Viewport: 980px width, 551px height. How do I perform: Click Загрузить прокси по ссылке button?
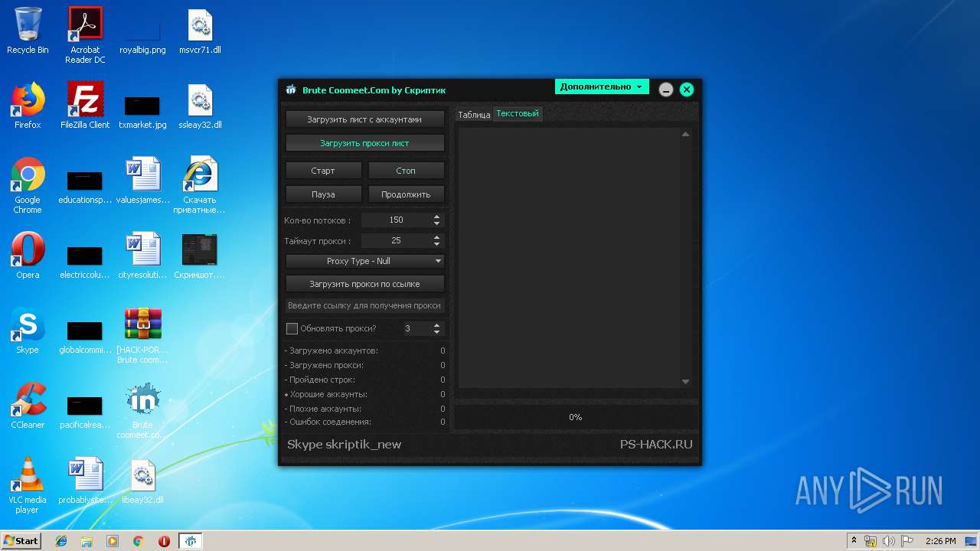pos(364,284)
